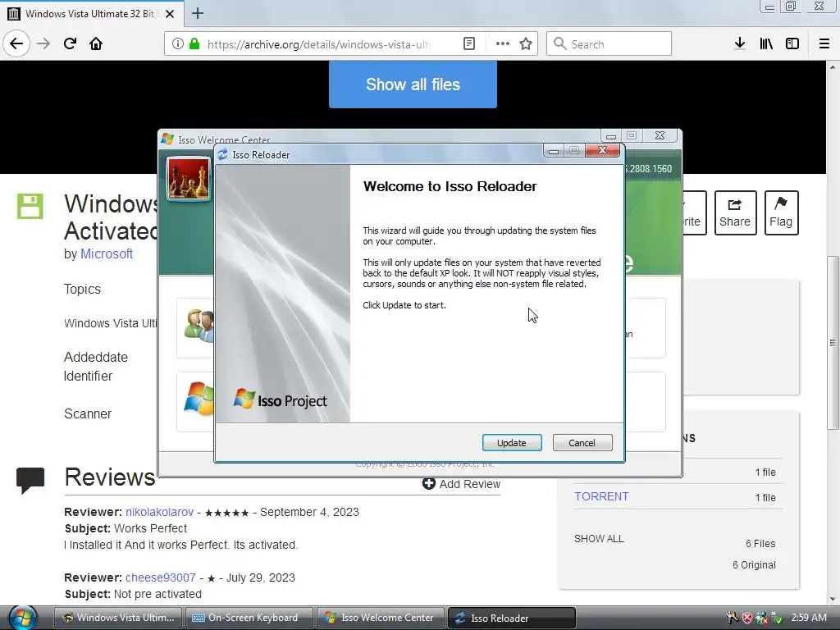Minimize the Isso Reloader window
Image resolution: width=840 pixels, height=630 pixels.
coord(554,151)
